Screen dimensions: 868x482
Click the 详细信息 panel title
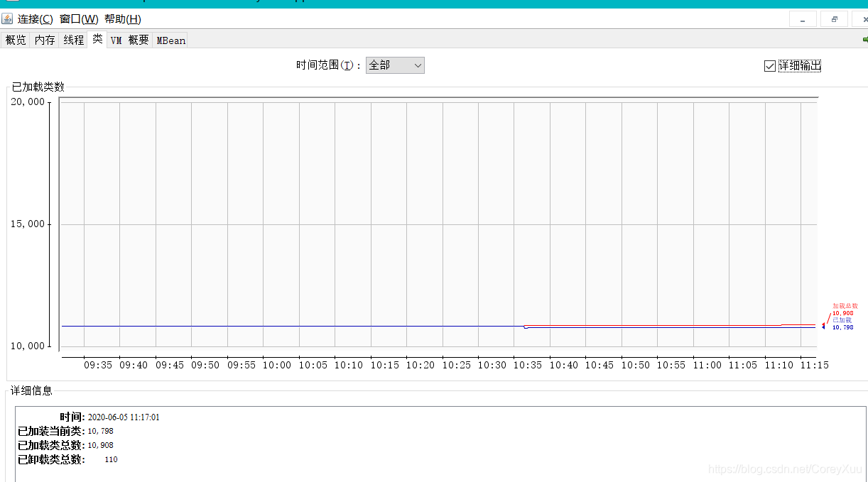(31, 390)
